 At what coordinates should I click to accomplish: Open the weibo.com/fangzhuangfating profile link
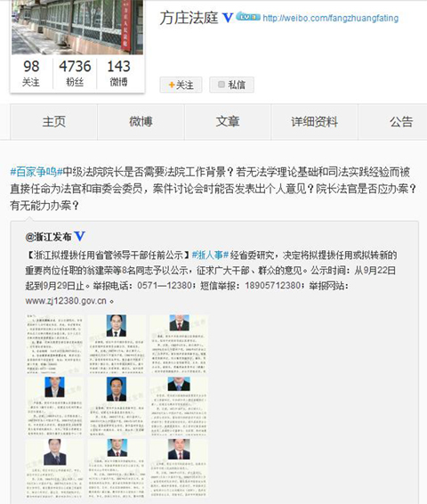click(x=330, y=18)
